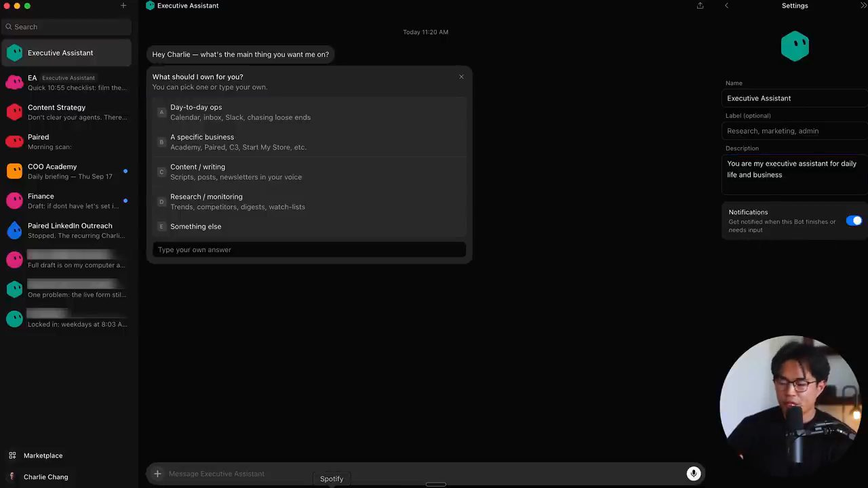868x488 pixels.
Task: Click the Description text area in Settings
Action: (795, 174)
